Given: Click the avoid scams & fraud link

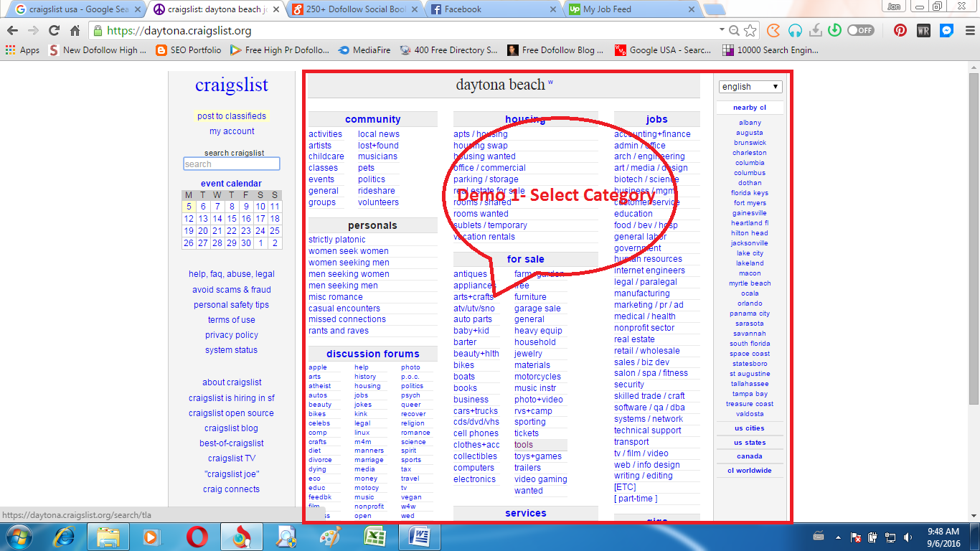Looking at the screenshot, I should pyautogui.click(x=232, y=290).
